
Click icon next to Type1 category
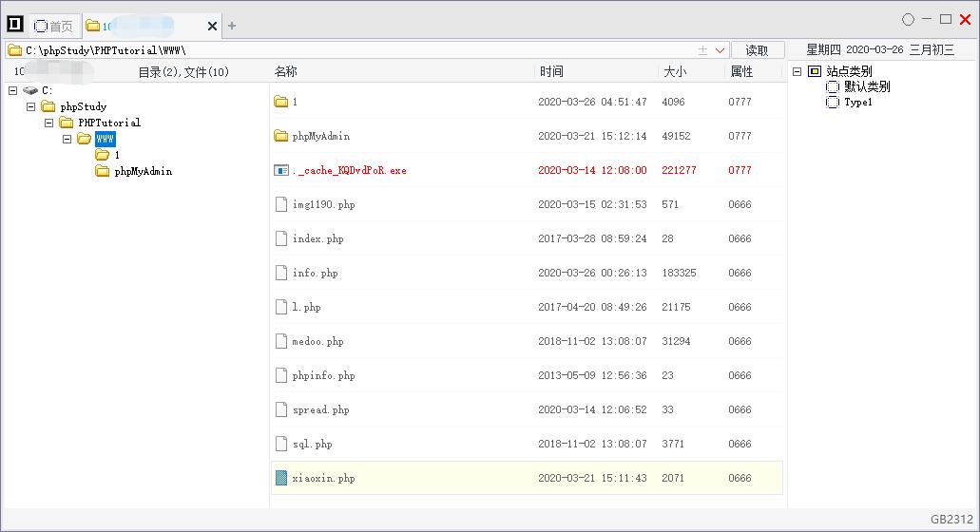(833, 103)
